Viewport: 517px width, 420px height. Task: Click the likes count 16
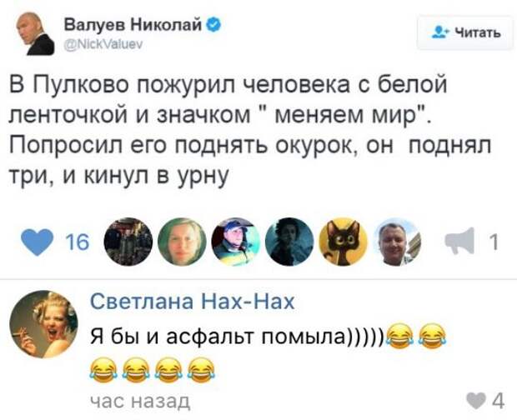pyautogui.click(x=78, y=242)
